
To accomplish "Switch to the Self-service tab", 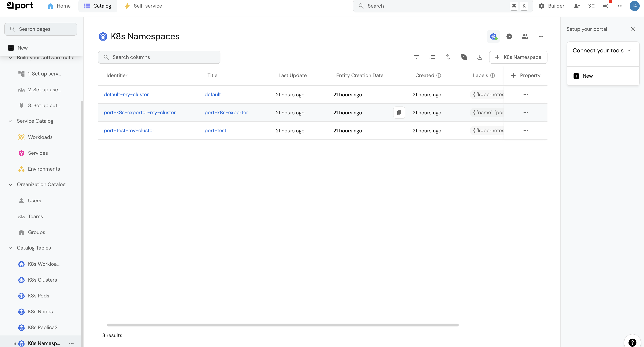I will coord(143,6).
